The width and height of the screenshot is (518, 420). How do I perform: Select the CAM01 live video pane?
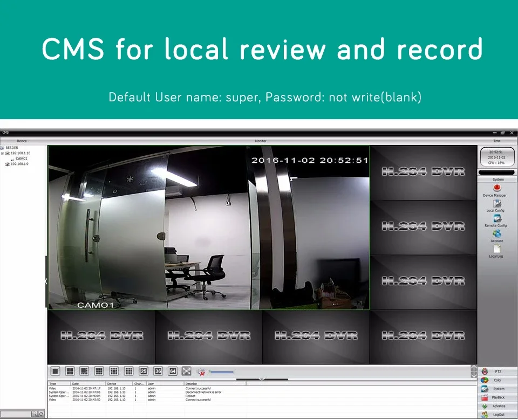[208, 228]
